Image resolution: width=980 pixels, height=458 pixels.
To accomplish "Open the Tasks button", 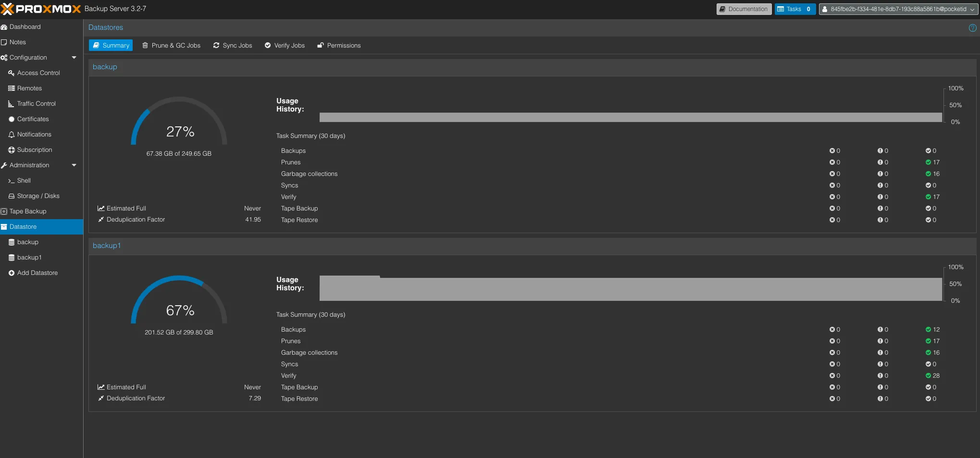I will pos(794,9).
